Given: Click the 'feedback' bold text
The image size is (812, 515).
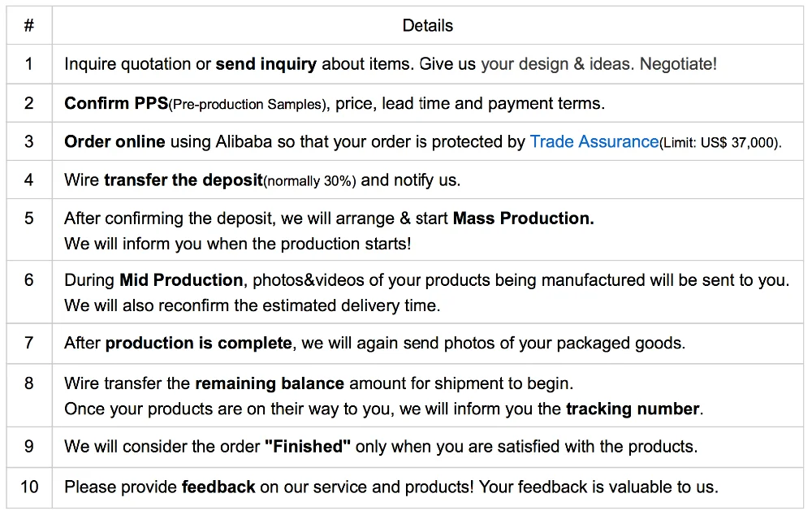Looking at the screenshot, I should pyautogui.click(x=218, y=487).
